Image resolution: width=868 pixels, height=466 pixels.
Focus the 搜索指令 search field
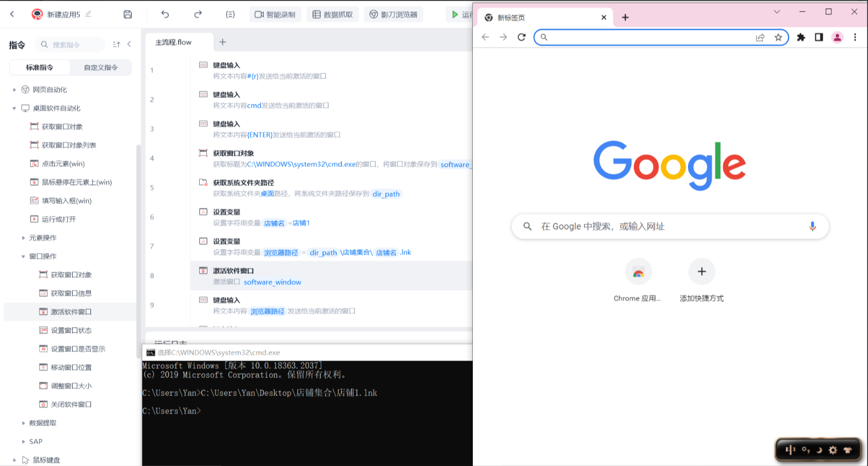pos(71,44)
